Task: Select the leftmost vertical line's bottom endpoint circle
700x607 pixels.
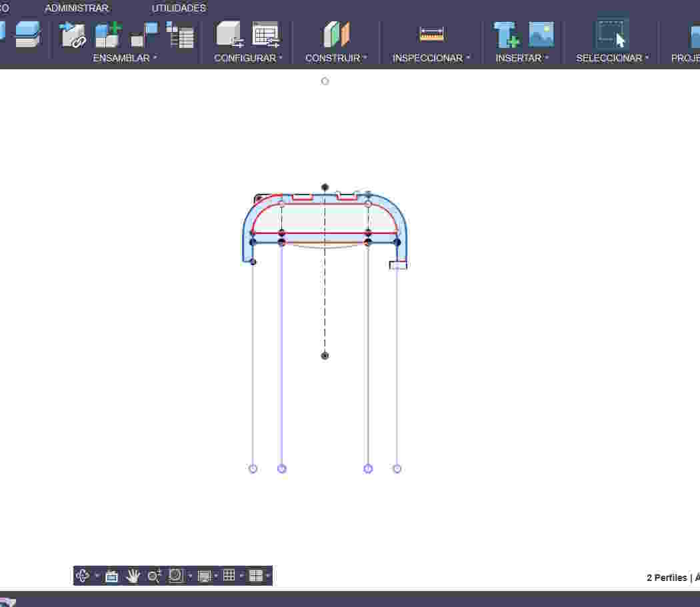Action: (x=253, y=468)
